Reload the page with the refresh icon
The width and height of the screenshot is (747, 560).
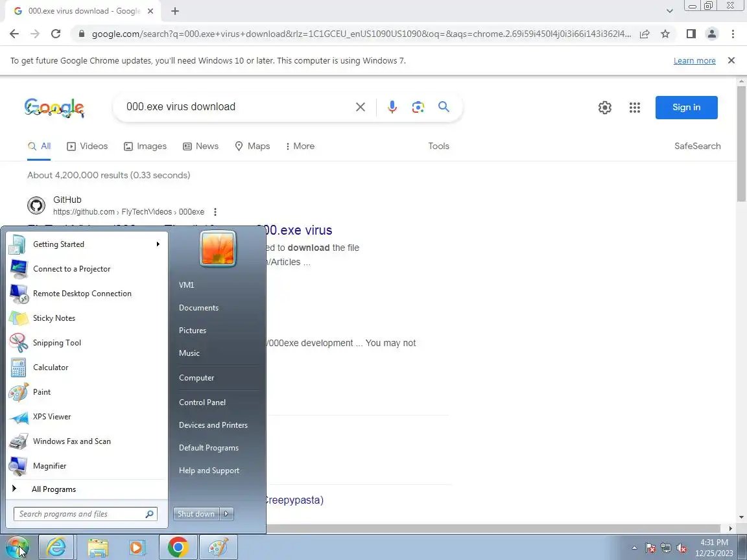click(x=56, y=34)
